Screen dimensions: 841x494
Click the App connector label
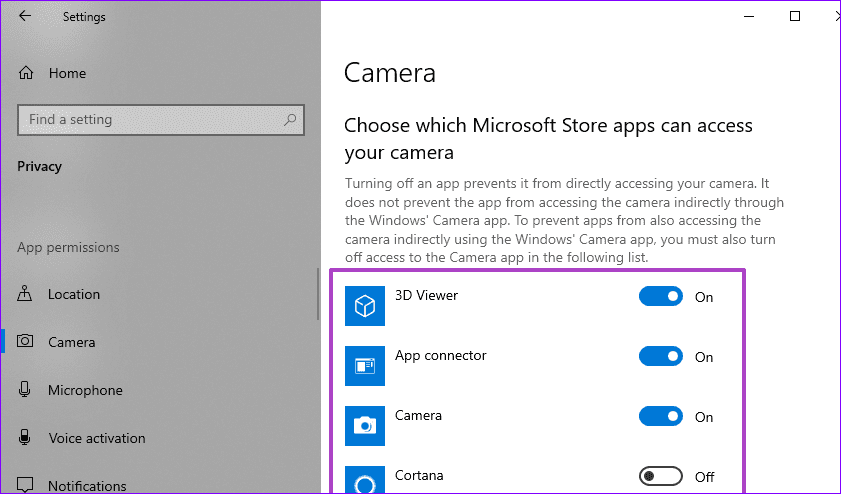(x=440, y=356)
